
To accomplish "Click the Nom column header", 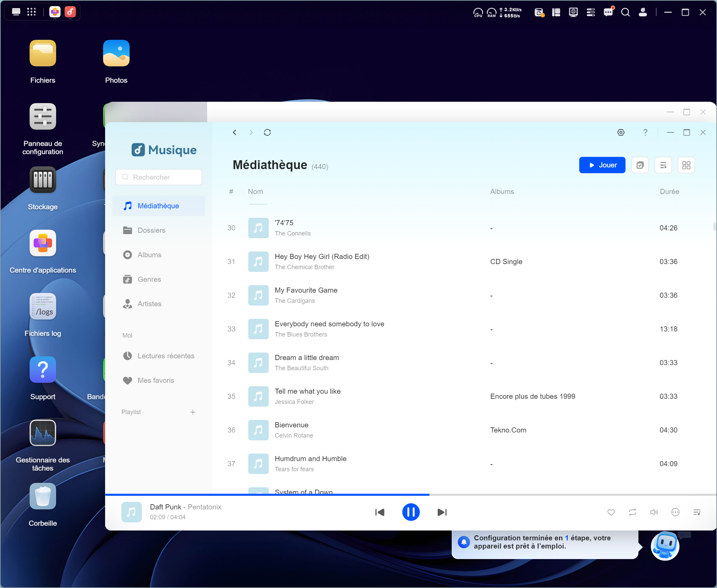I will click(255, 192).
